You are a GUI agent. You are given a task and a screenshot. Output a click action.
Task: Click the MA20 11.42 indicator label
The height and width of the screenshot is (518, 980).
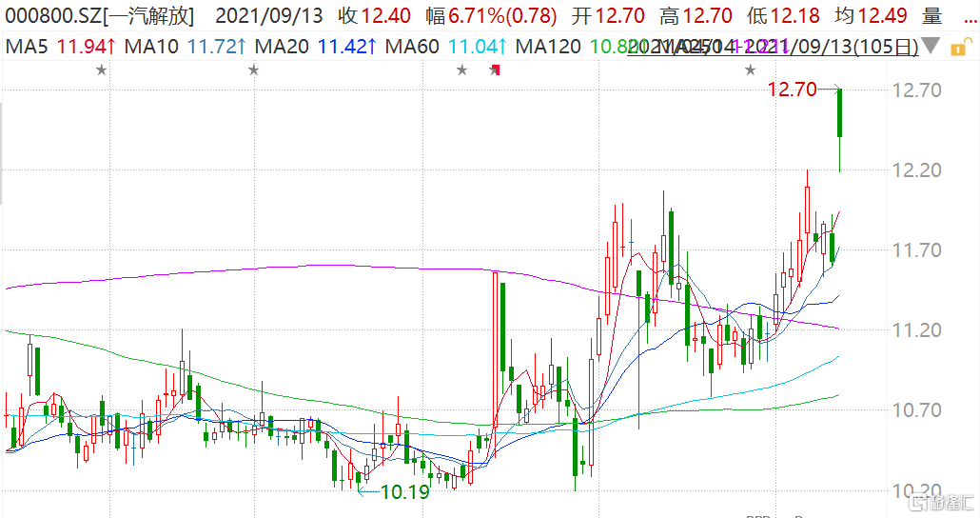point(316,47)
